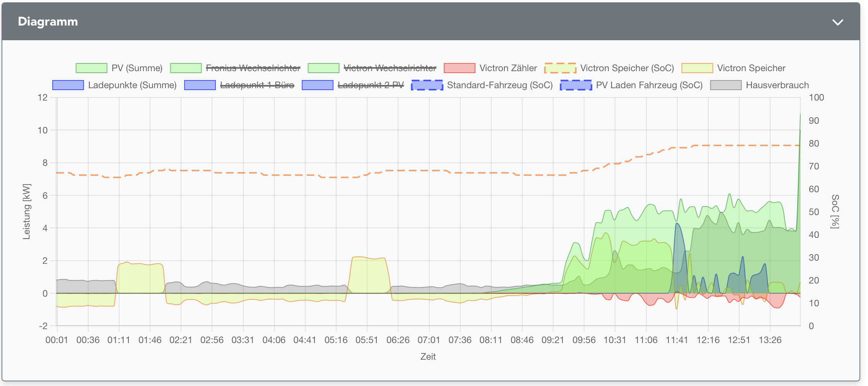
Task: Click the 01:11 time axis label
Action: [119, 340]
